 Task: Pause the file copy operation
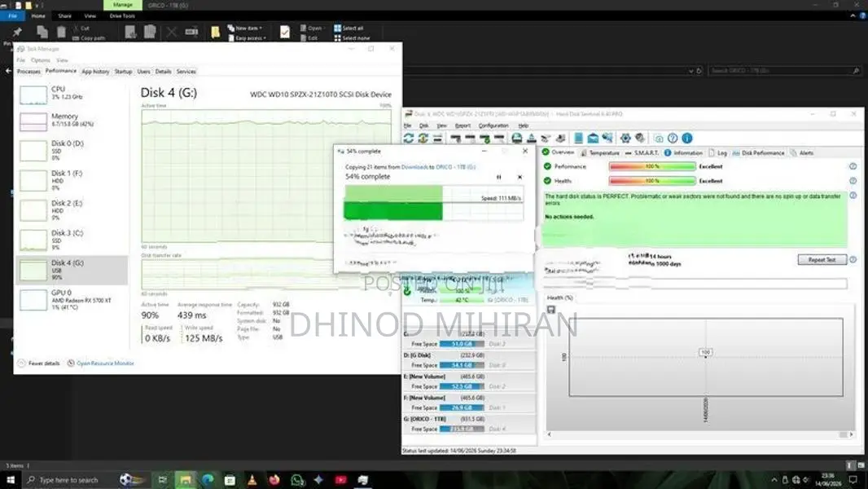(x=499, y=177)
